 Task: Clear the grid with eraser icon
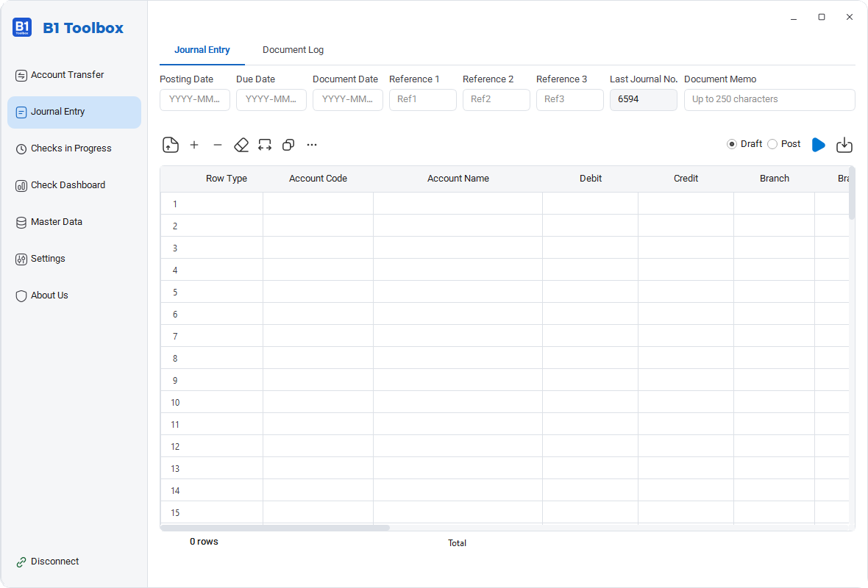[x=241, y=145]
